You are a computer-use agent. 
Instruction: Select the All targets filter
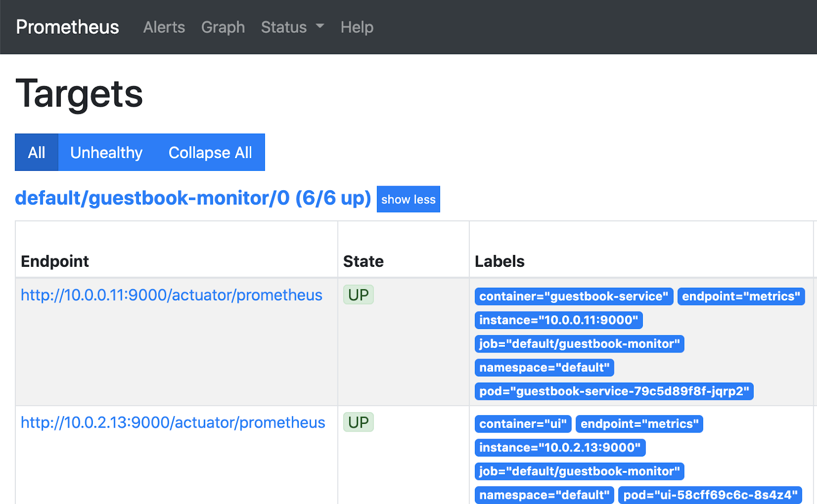[37, 153]
